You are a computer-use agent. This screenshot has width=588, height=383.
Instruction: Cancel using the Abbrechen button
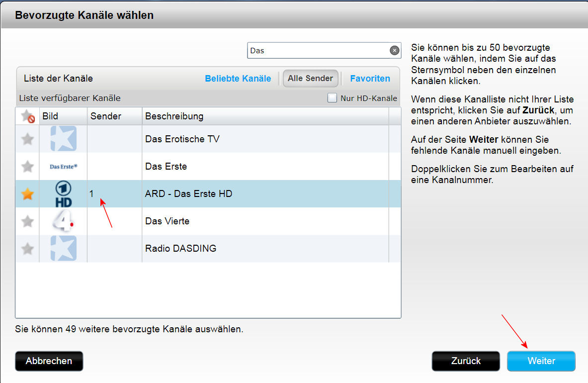click(49, 361)
